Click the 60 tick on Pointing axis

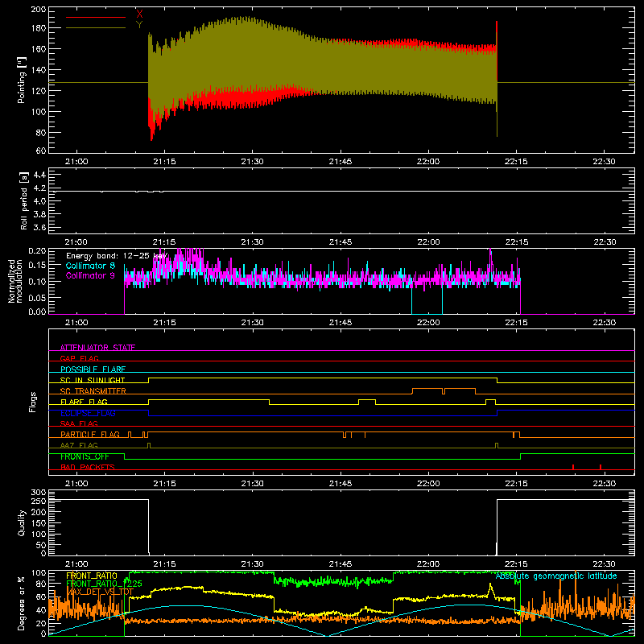click(41, 151)
